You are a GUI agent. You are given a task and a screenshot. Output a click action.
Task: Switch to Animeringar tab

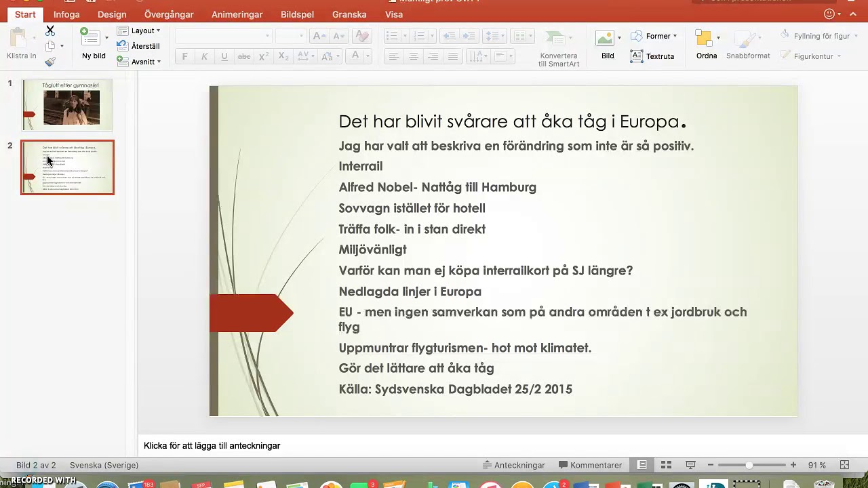(237, 14)
